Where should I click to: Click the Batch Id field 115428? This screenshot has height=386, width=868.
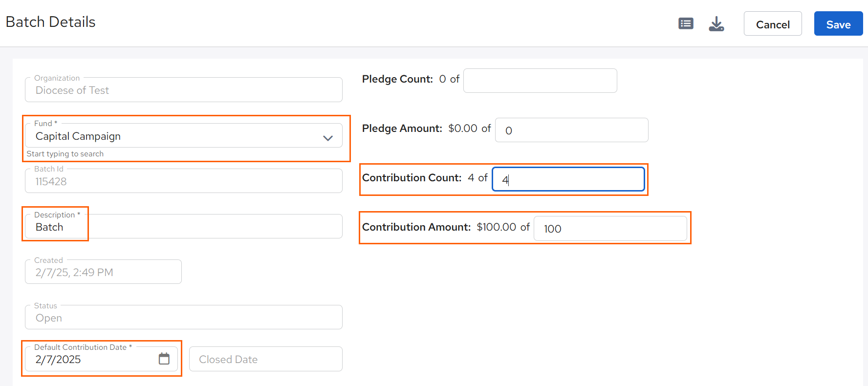(184, 181)
